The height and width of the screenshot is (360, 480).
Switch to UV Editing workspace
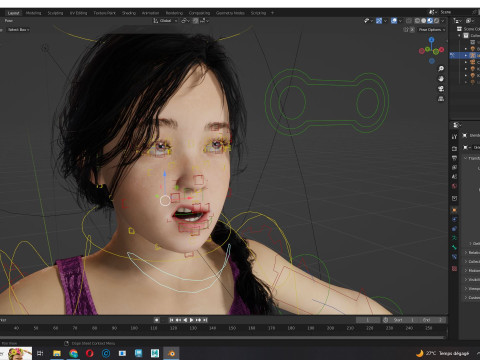tap(78, 13)
